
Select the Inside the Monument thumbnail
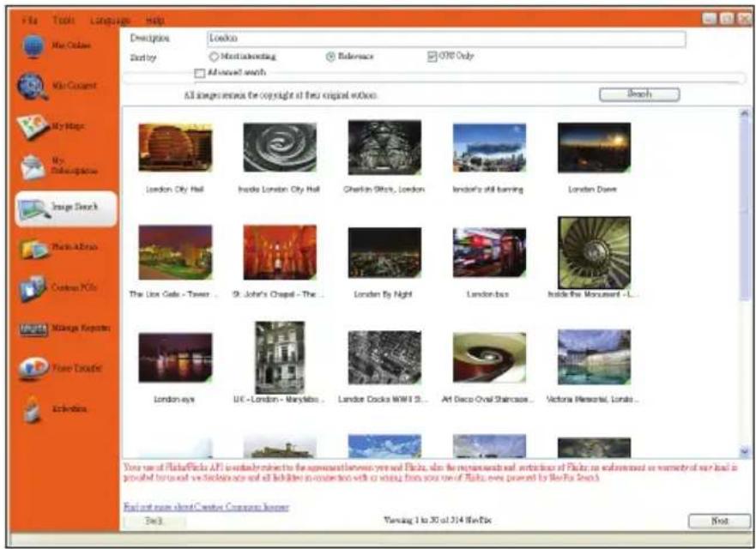594,252
